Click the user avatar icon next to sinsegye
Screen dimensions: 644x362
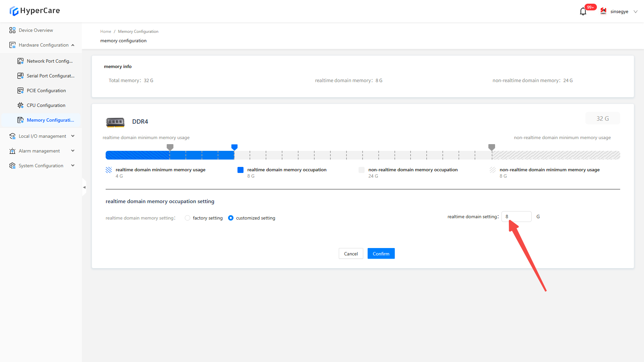coord(603,11)
